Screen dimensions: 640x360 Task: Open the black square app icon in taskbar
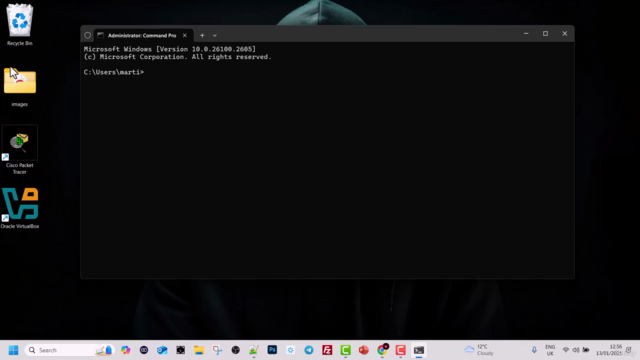(180, 350)
